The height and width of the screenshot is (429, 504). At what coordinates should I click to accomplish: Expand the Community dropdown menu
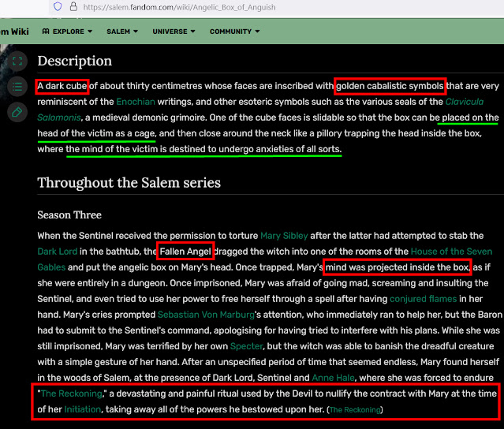[x=234, y=32]
